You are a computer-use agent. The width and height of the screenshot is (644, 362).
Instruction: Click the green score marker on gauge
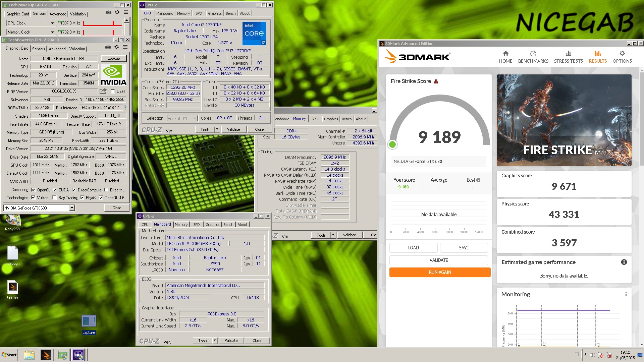click(392, 144)
